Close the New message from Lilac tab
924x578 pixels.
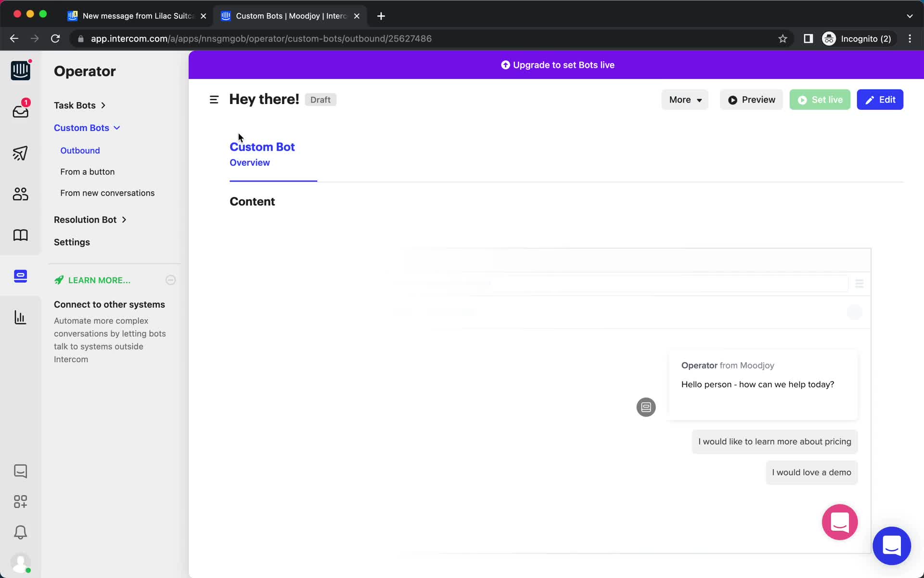[203, 16]
